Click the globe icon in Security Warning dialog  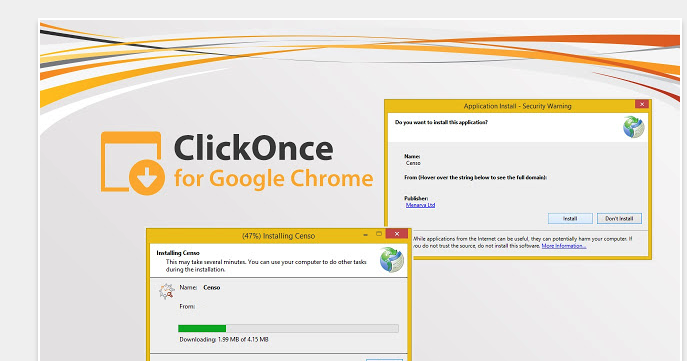634,127
